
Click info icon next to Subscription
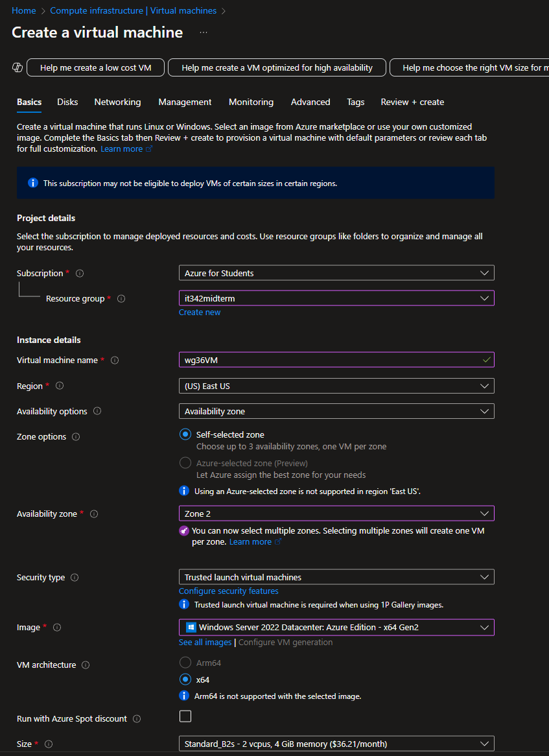coord(80,274)
